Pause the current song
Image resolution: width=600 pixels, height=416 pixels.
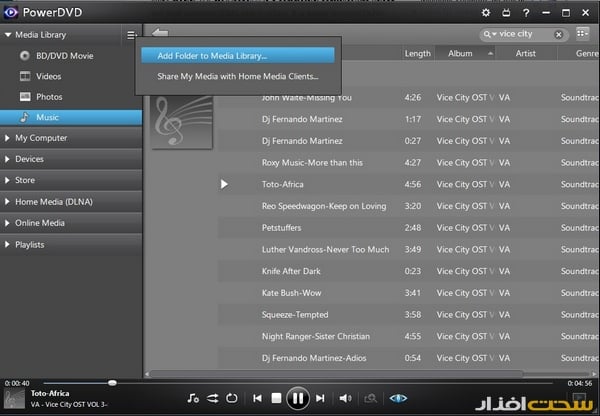click(x=298, y=398)
